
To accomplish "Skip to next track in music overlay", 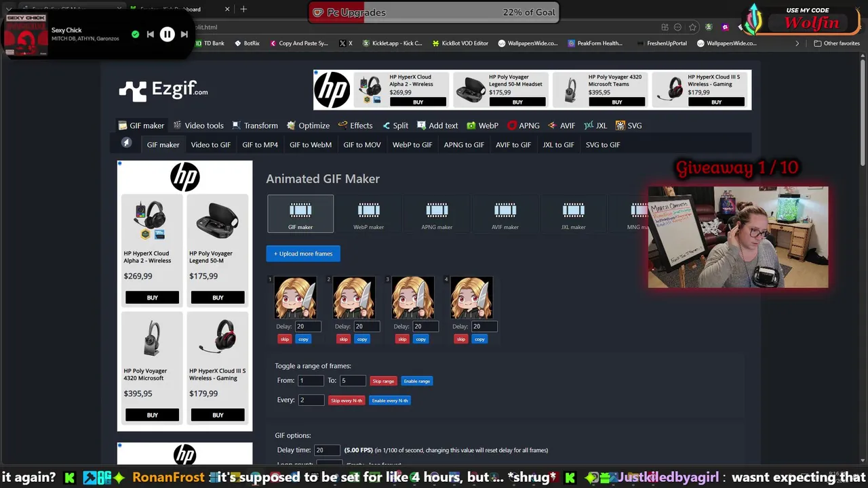I will 184,34.
